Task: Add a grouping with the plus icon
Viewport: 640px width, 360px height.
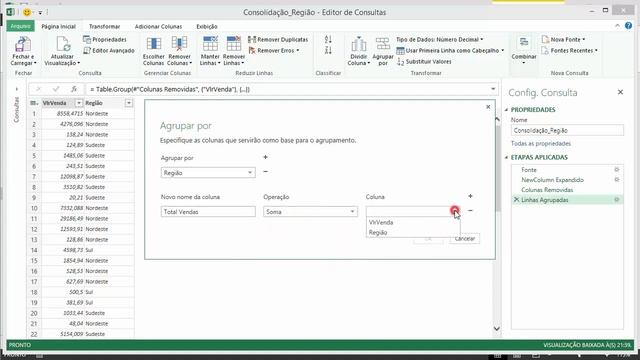Action: click(x=265, y=157)
